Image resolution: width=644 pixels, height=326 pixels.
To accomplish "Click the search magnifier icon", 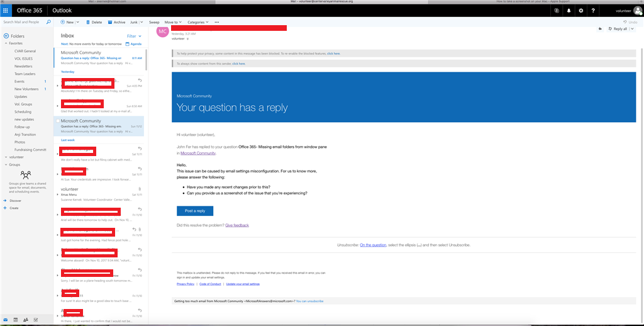I will (x=48, y=22).
